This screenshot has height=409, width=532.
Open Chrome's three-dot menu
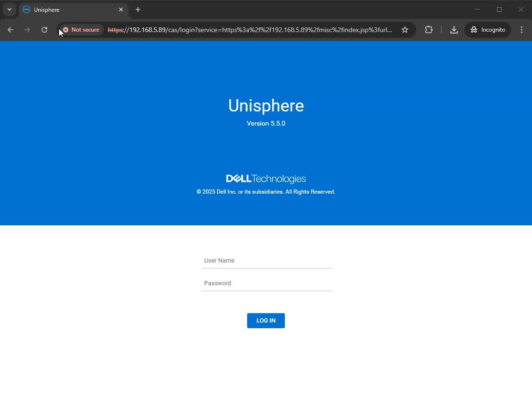(522, 30)
